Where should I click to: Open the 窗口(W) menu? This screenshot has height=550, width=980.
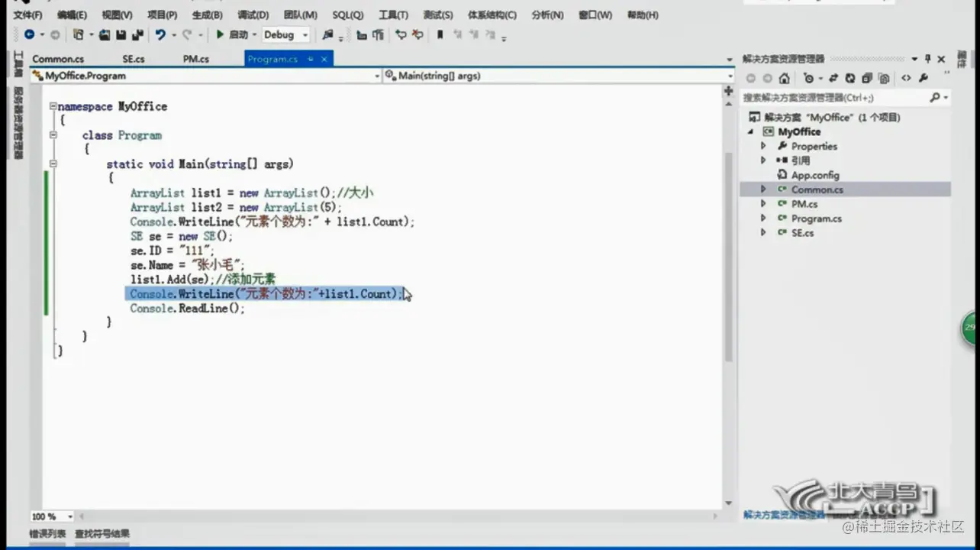click(x=595, y=15)
